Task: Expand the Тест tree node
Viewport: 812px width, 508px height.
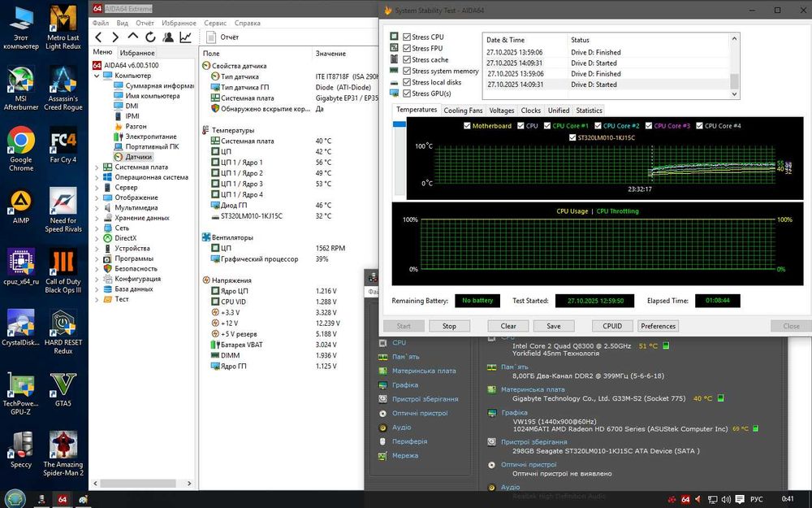Action: [97, 300]
